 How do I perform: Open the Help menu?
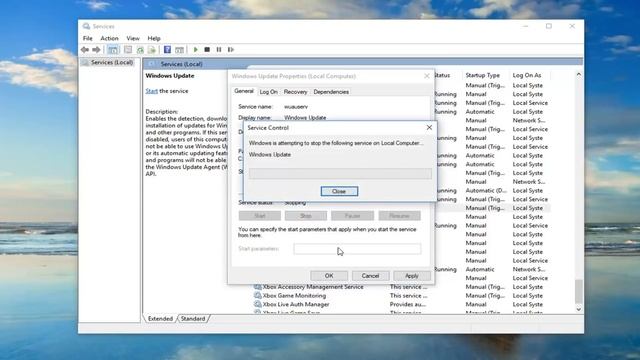pos(154,38)
